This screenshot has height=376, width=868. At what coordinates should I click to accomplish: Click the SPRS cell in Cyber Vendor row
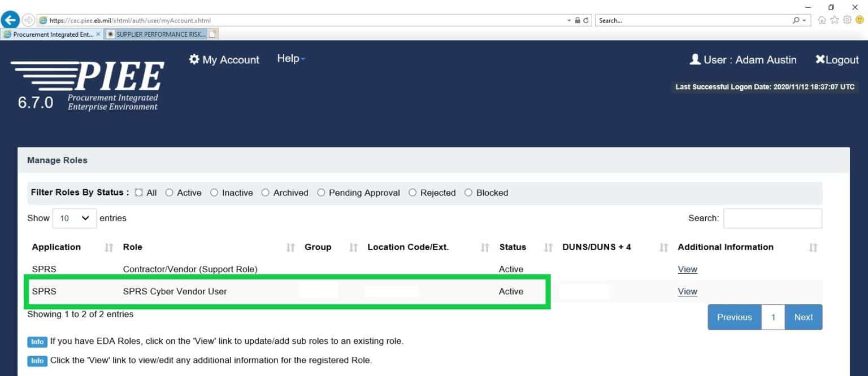[x=44, y=291]
